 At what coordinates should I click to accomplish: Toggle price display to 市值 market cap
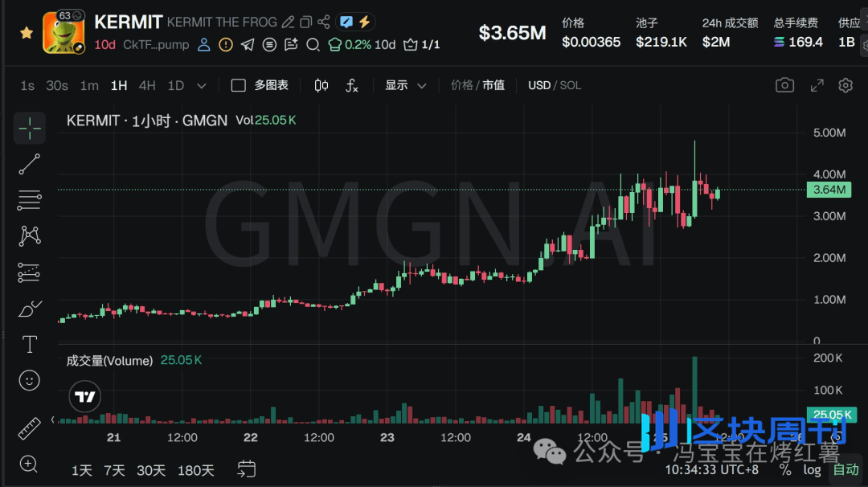click(x=493, y=84)
